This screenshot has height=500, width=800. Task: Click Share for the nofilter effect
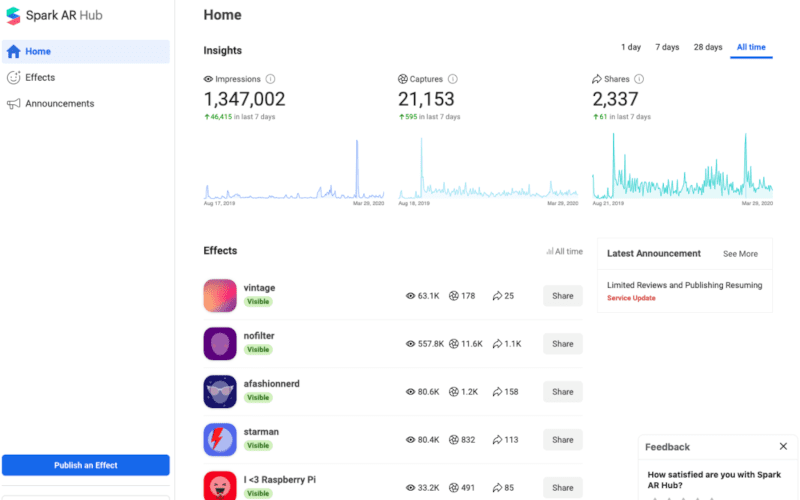563,344
